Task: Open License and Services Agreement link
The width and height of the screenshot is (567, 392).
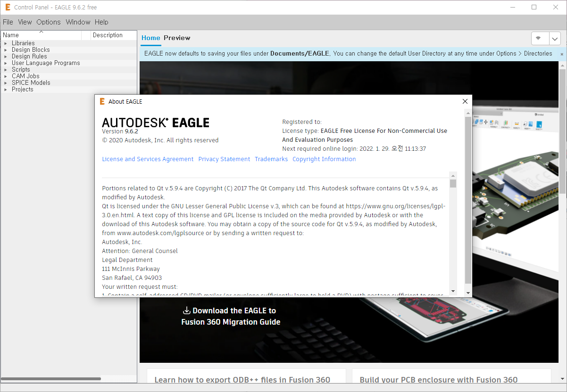Action: pyautogui.click(x=148, y=159)
